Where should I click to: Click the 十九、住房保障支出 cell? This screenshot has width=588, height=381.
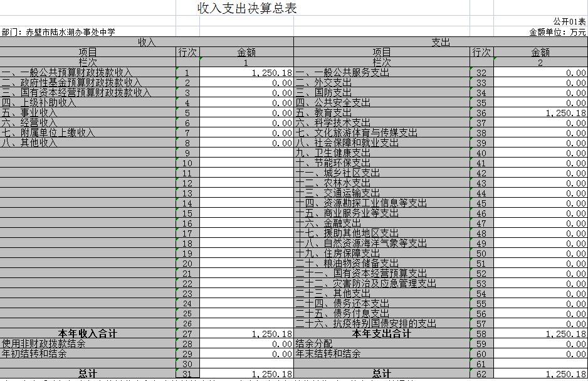(x=382, y=254)
